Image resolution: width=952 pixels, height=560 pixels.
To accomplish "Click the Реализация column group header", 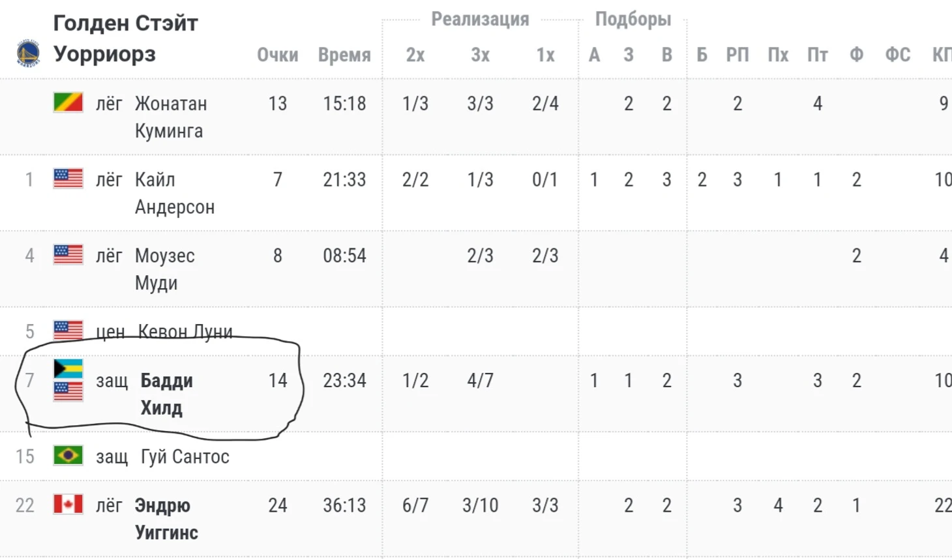I will pyautogui.click(x=480, y=20).
